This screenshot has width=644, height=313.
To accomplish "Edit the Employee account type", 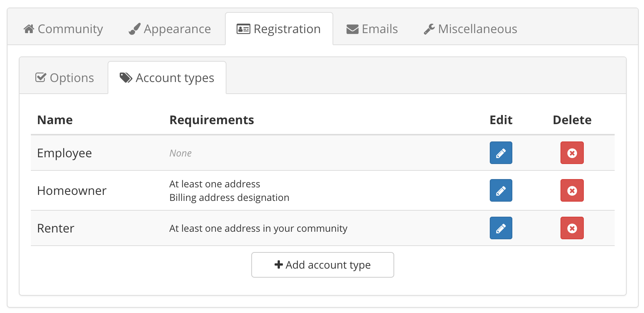I will (501, 153).
